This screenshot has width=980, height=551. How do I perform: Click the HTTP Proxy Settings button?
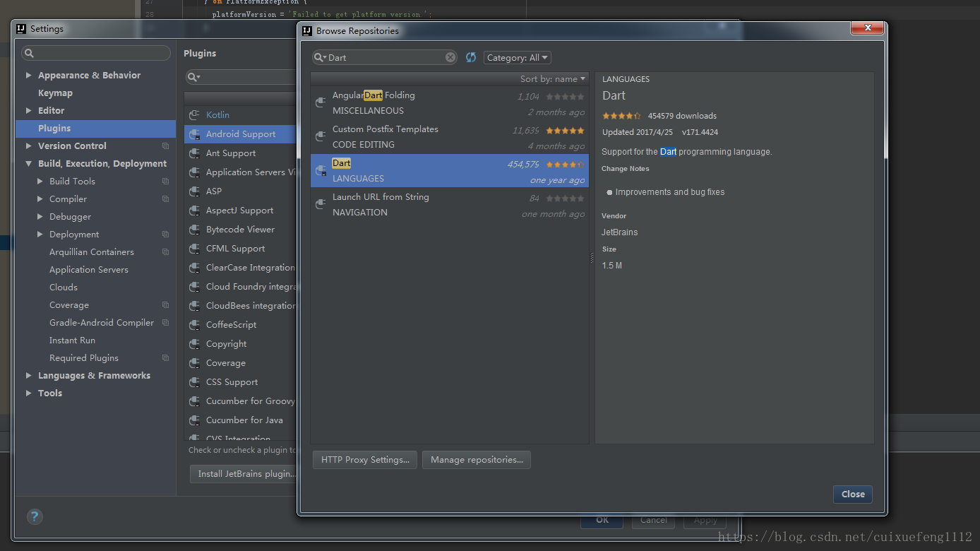tap(365, 460)
